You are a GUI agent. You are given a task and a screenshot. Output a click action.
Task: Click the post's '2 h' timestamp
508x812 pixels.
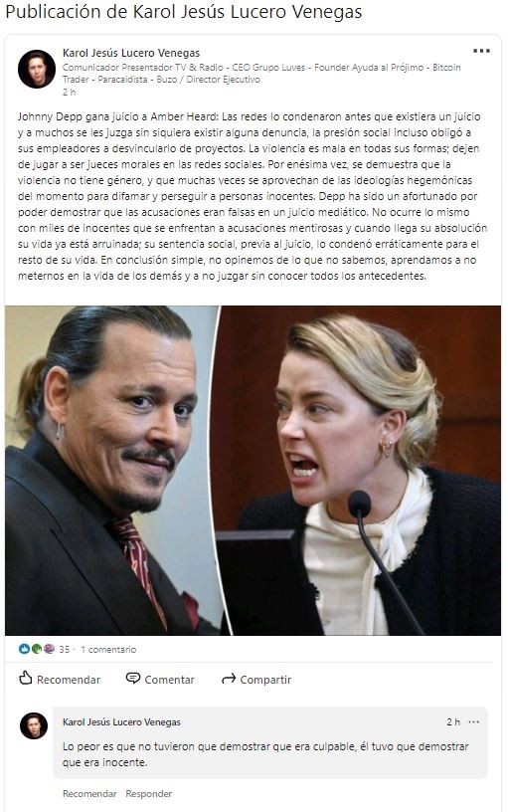pos(69,93)
